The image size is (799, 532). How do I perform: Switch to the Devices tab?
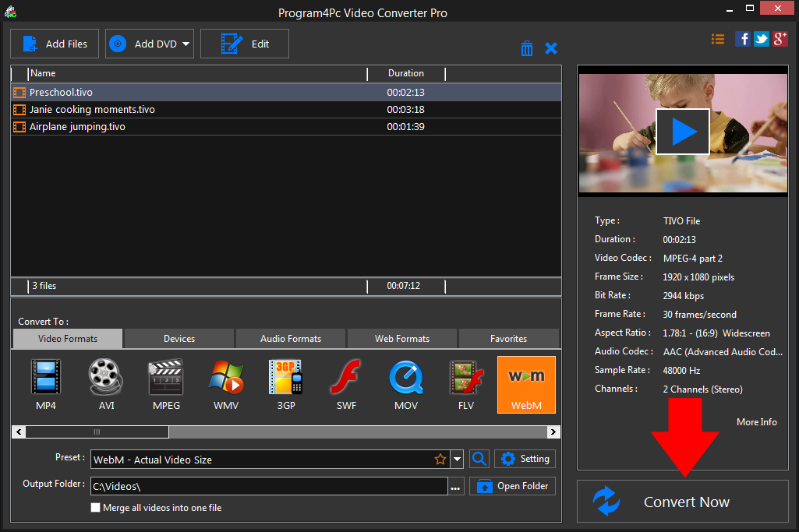(179, 339)
